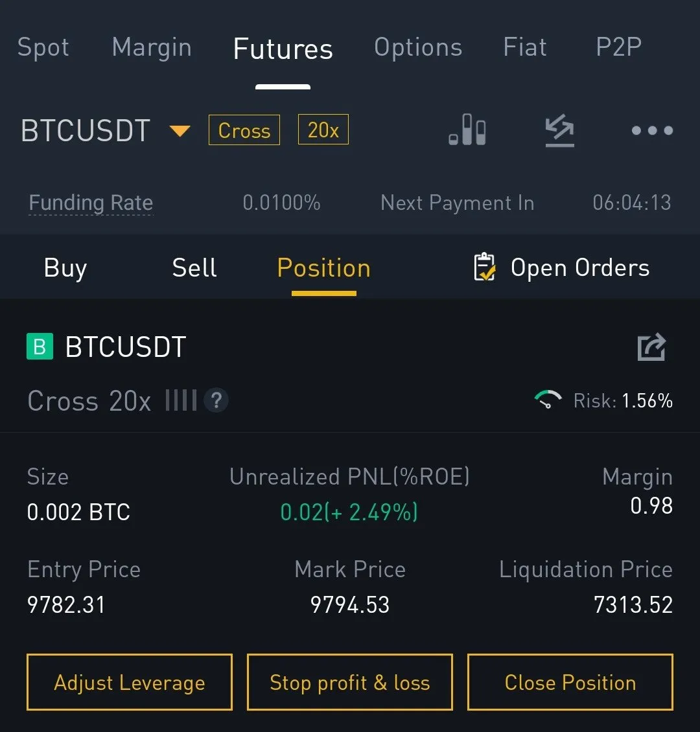700x732 pixels.
Task: Toggle the Cross margin mode box
Action: [x=244, y=130]
